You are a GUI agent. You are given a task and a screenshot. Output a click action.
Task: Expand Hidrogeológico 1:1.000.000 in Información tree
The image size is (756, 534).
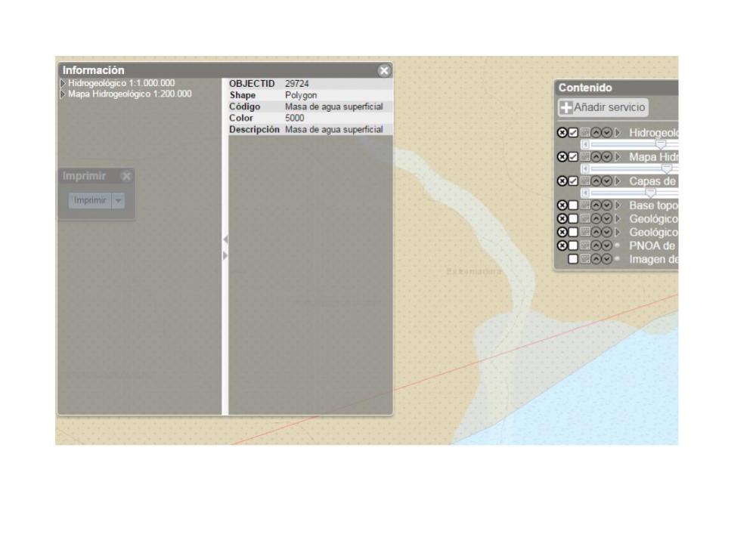pos(63,83)
